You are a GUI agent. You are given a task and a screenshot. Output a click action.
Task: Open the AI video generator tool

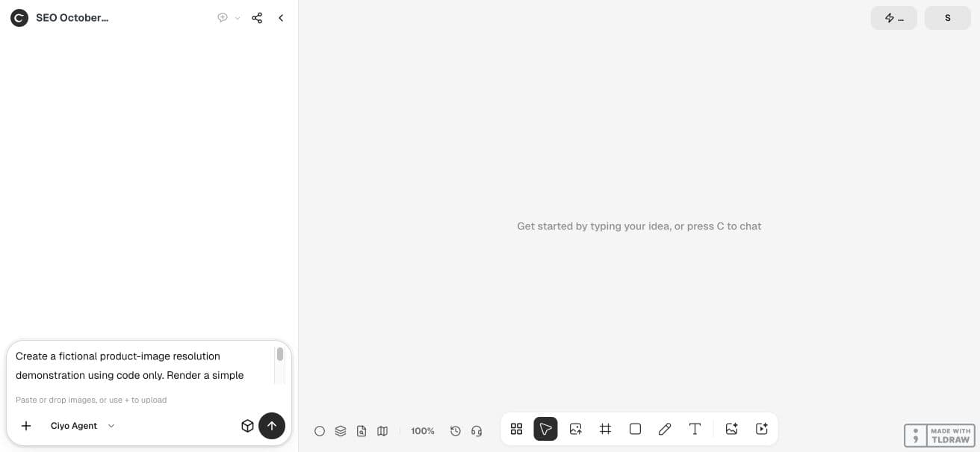(762, 429)
